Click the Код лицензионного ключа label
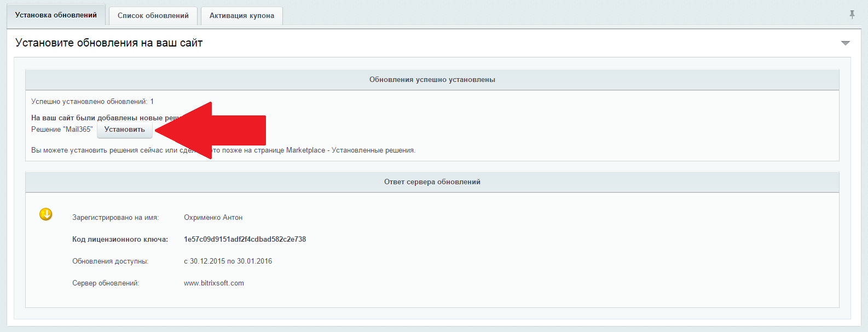This screenshot has width=868, height=332. pyautogui.click(x=120, y=240)
